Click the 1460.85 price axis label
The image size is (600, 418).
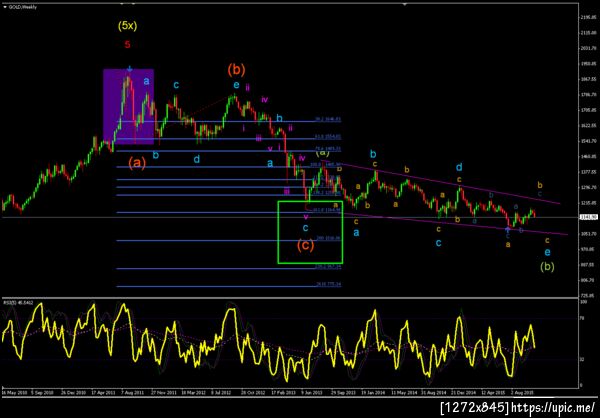(588, 157)
